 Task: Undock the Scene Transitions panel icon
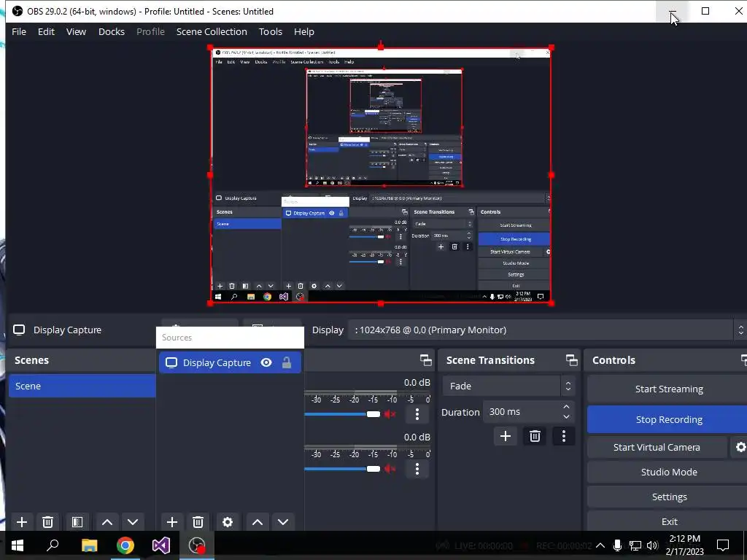(571, 360)
